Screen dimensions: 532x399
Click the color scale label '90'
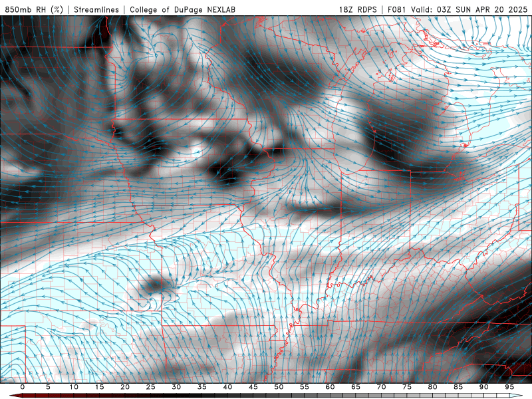click(x=483, y=387)
